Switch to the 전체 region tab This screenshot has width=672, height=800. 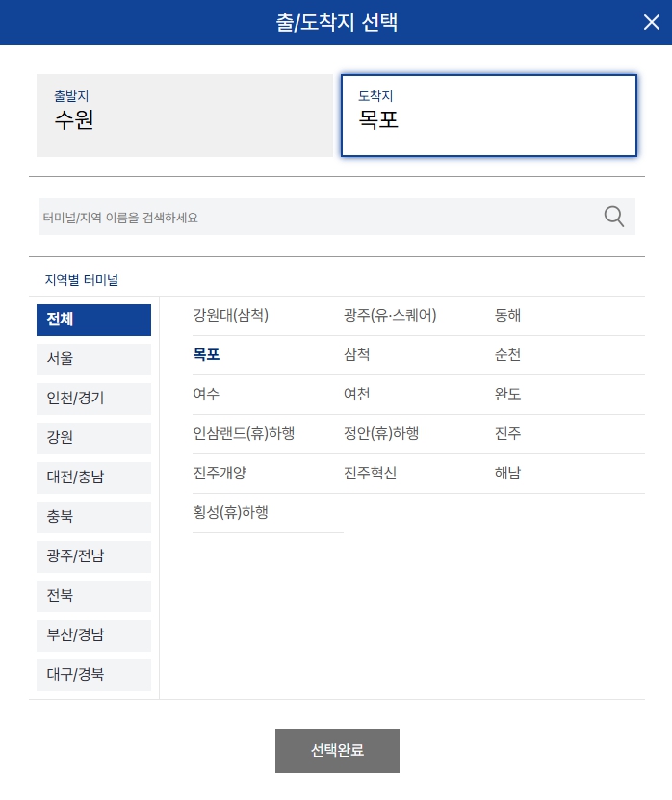[x=93, y=320]
